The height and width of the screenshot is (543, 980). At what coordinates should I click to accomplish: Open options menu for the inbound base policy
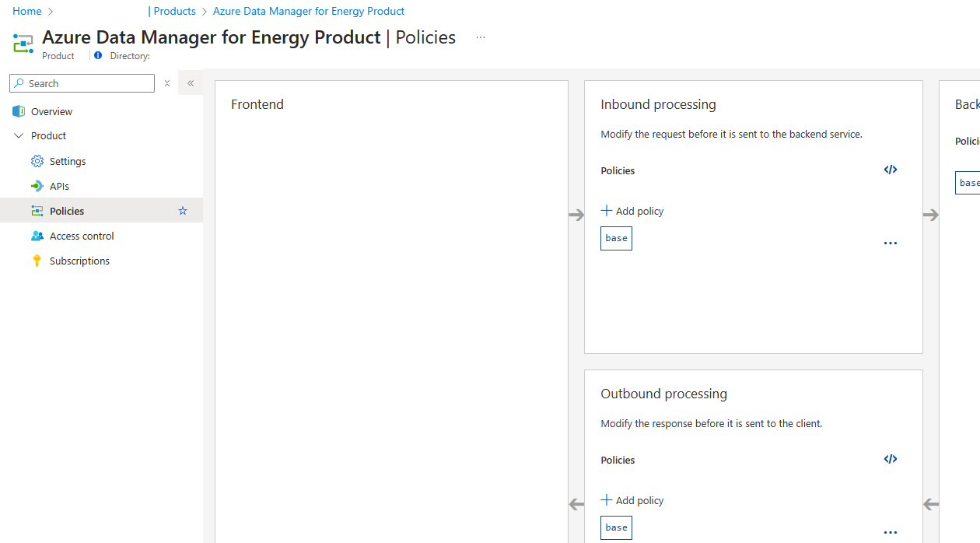(890, 243)
